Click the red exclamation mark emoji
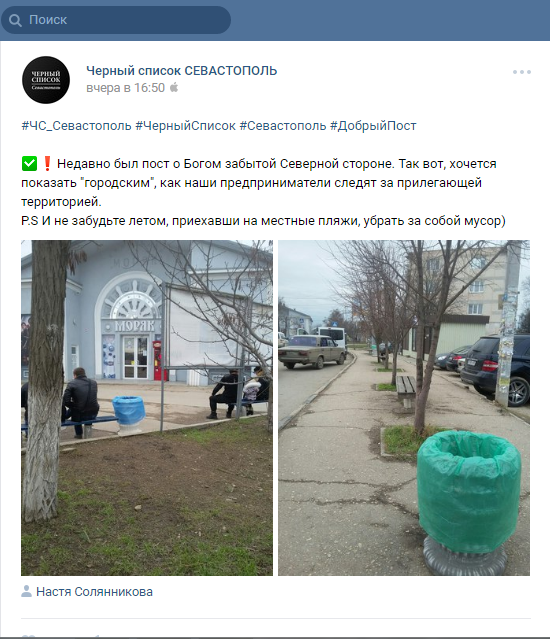This screenshot has height=639, width=550. (x=47, y=163)
